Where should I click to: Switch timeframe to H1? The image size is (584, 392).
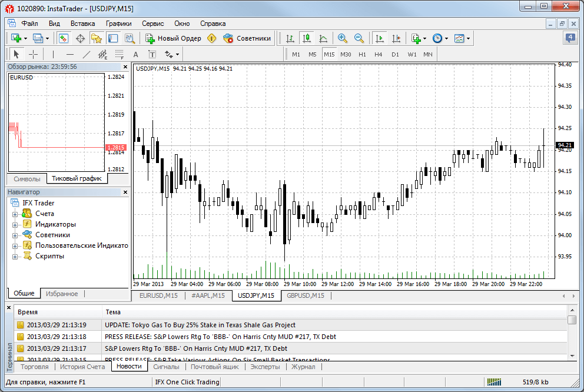tap(362, 54)
